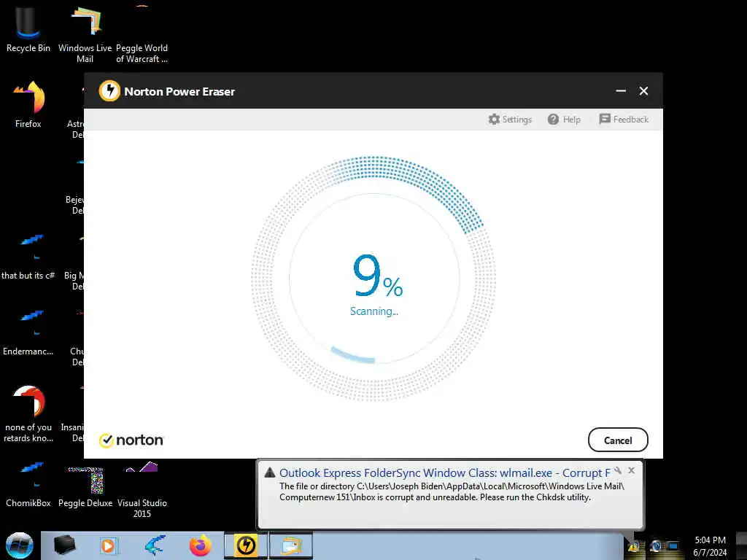Click the 9% scan progress ring
The height and width of the screenshot is (560, 747).
[374, 279]
